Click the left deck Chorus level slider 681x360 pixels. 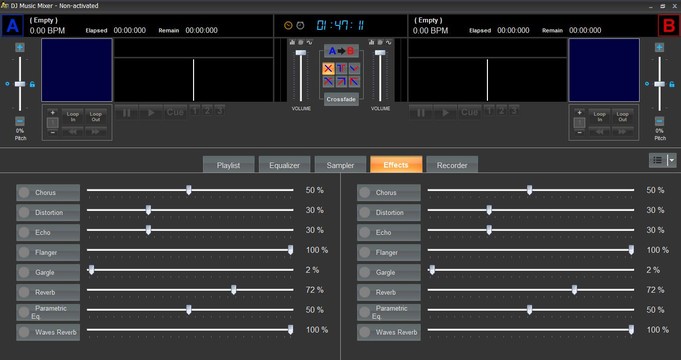point(190,190)
